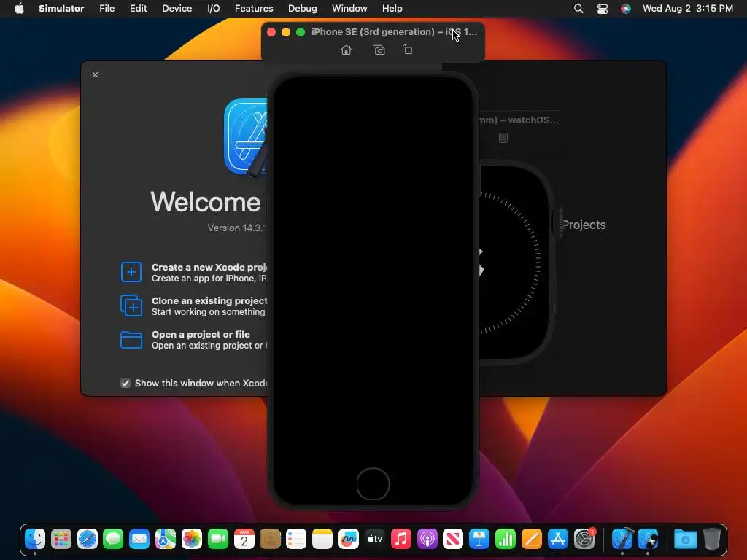This screenshot has width=747, height=560.
Task: Open Launchpad from the Dock
Action: pos(61,539)
